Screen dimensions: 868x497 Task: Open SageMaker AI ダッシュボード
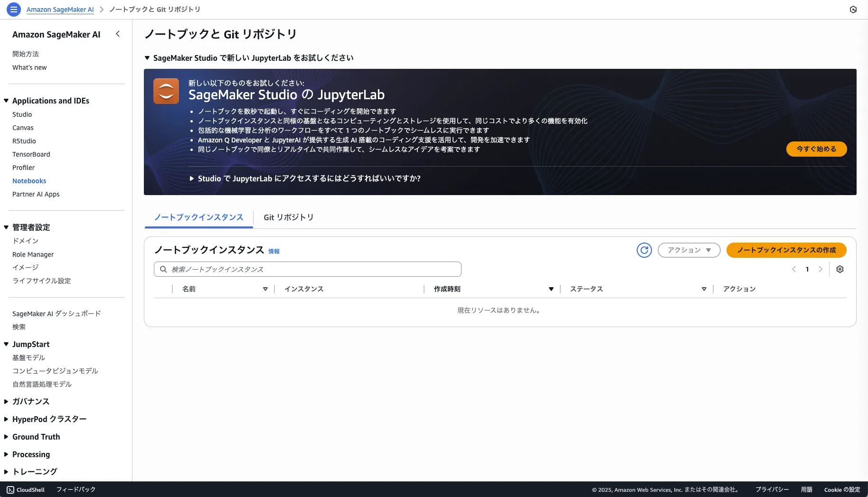point(57,314)
